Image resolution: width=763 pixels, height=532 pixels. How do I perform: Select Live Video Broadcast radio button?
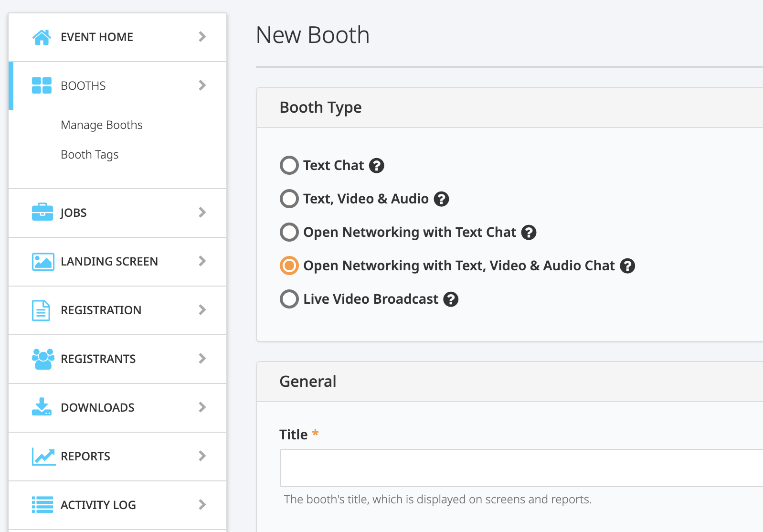[x=289, y=299]
